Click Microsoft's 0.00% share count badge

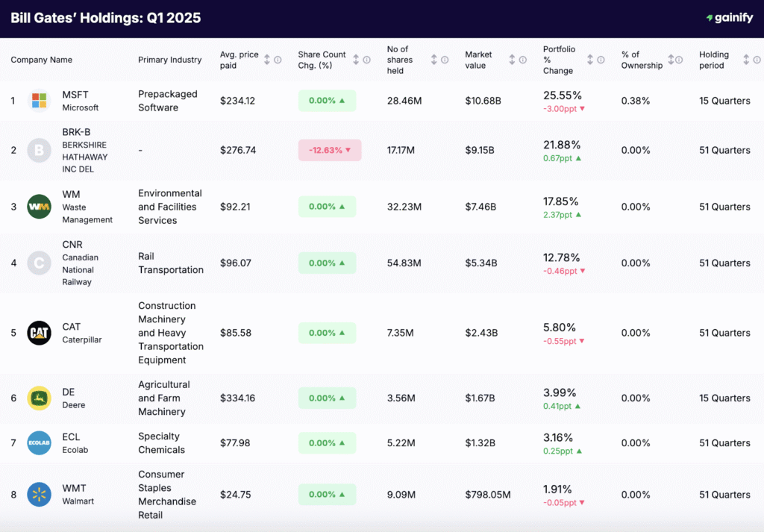pyautogui.click(x=327, y=101)
